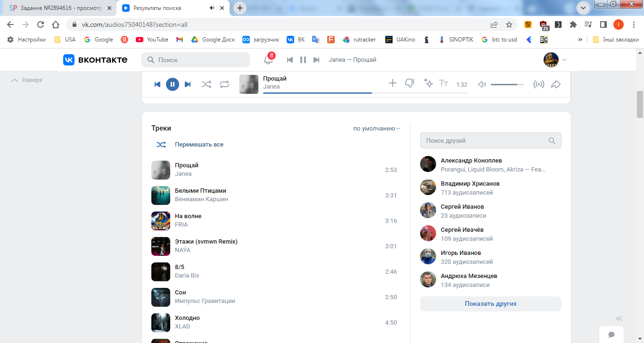This screenshot has height=343, width=644.
Task: Expand hidden bookmarks with double chevron
Action: coord(580,40)
